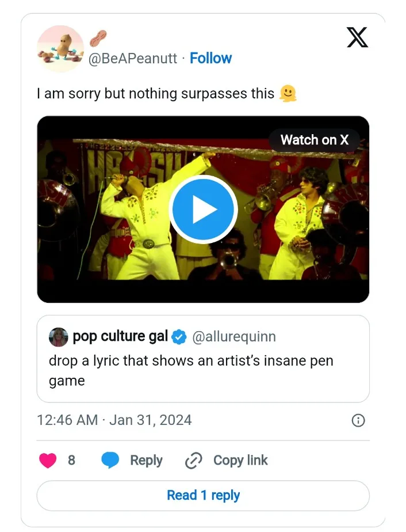
Task: Click the 12:46 AM Jan 31, 2024 timestamp
Action: [114, 420]
